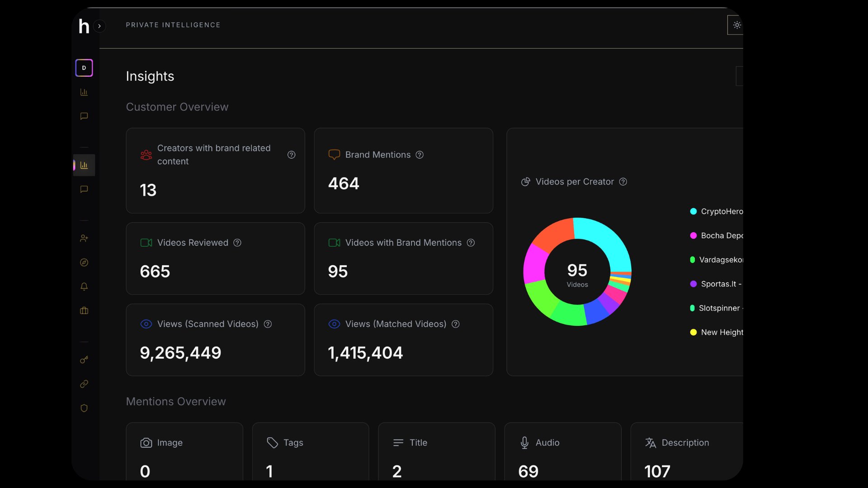Click the donut chart center showing 95 Videos
The image size is (868, 488).
[x=577, y=272]
